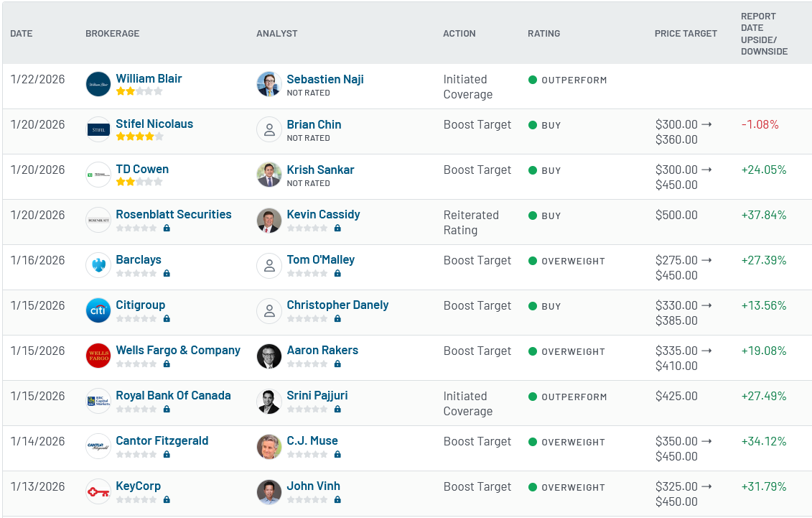Click the lock icon under Barclays
Image resolution: width=812 pixels, height=518 pixels.
(x=167, y=273)
